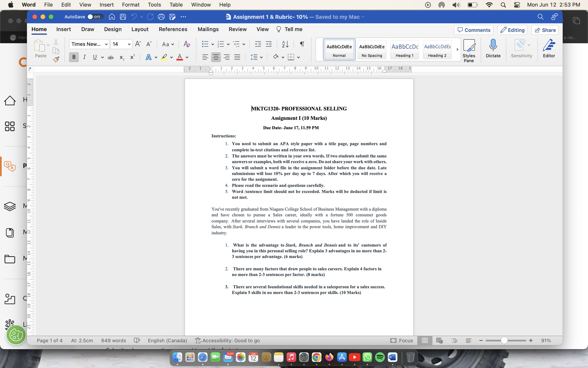Viewport: 588px width, 368px height.
Task: Click the Dictate microphone icon
Action: click(x=493, y=48)
